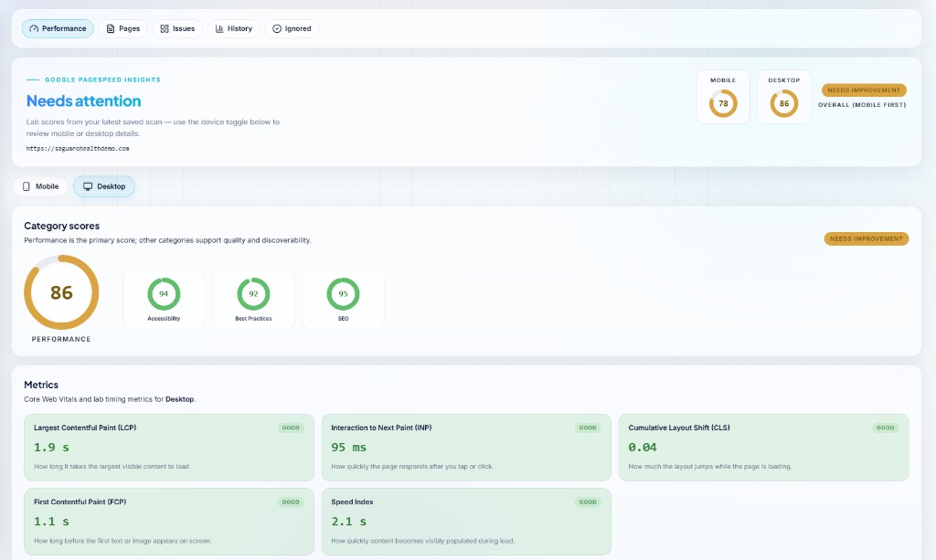The width and height of the screenshot is (936, 560).
Task: Select the Mobile device toggle
Action: coord(40,186)
